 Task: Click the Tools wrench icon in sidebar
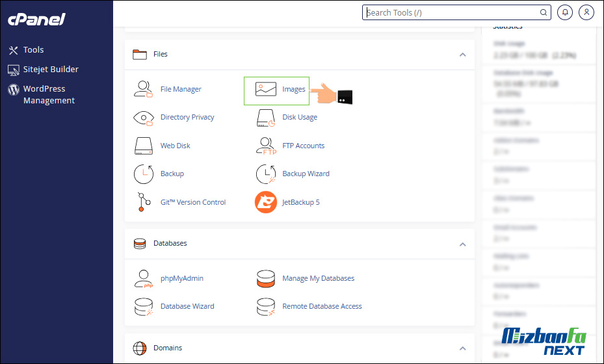pos(13,50)
